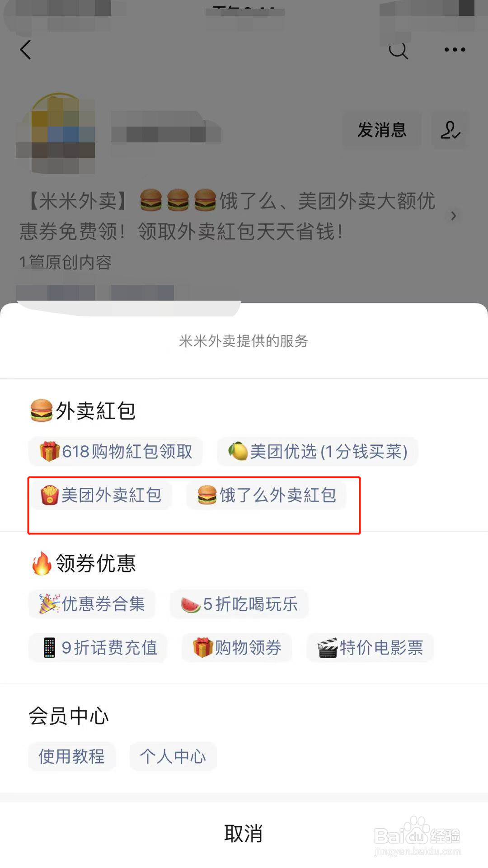Open 5折吃喝玩乐 watermelon item

(x=239, y=604)
